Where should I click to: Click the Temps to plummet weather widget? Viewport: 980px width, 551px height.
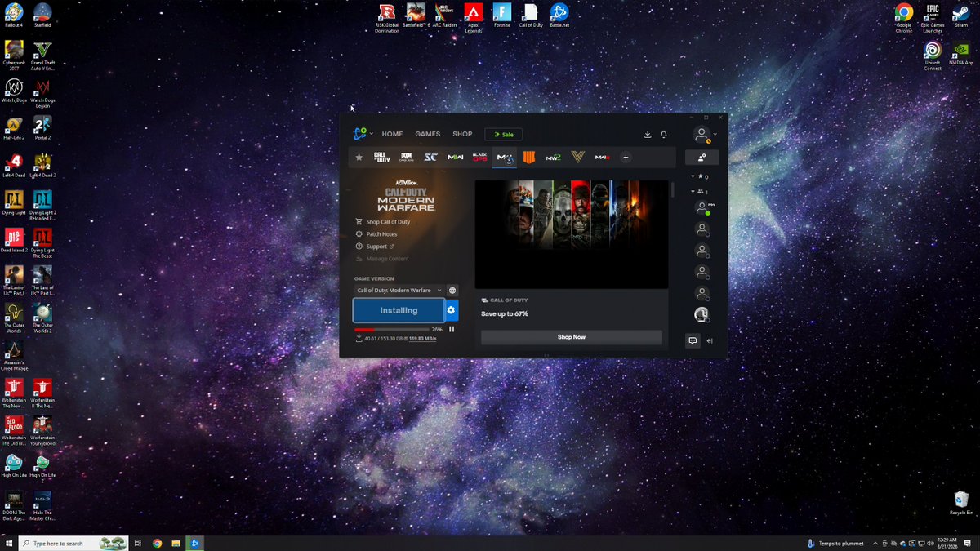(x=835, y=544)
